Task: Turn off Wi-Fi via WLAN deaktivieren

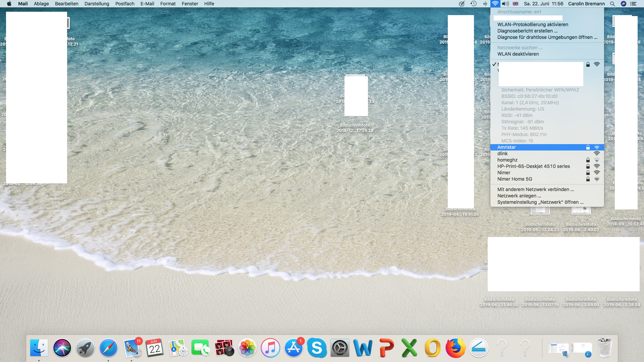Action: pos(518,54)
